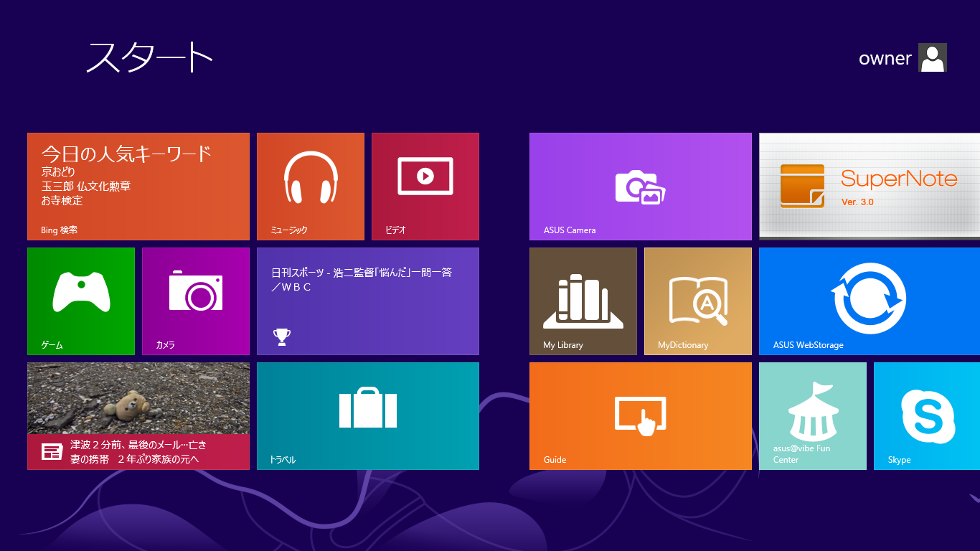Image resolution: width=980 pixels, height=551 pixels.
Task: Open the ミュージック headphones tile
Action: click(311, 187)
